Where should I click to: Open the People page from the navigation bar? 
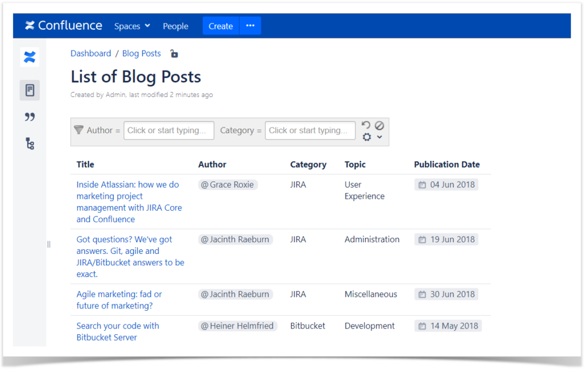coord(175,26)
